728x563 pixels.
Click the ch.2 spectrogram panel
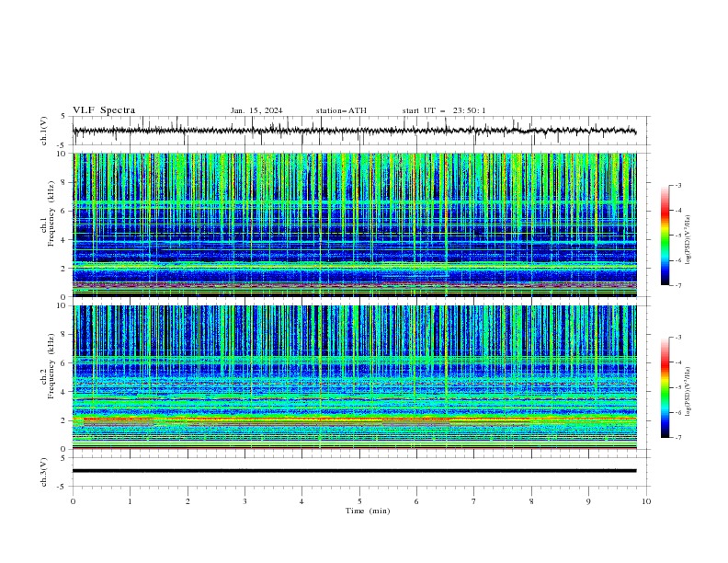[x=354, y=377]
